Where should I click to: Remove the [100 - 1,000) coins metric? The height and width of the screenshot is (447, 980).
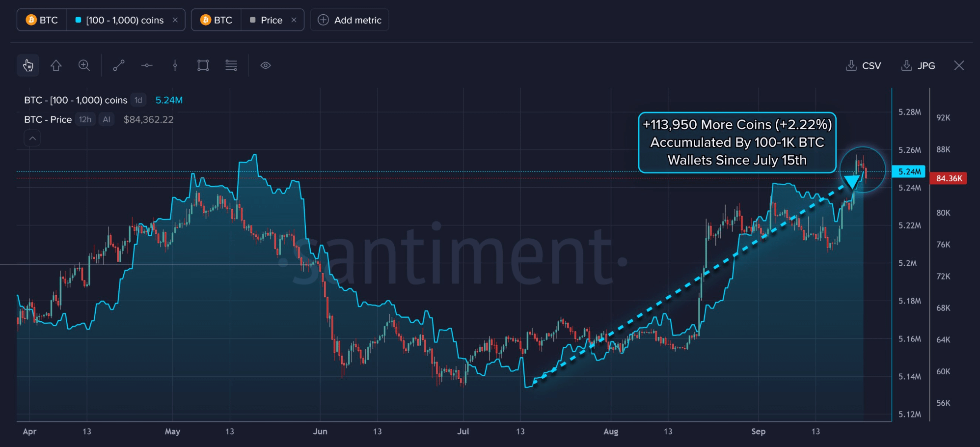click(175, 20)
